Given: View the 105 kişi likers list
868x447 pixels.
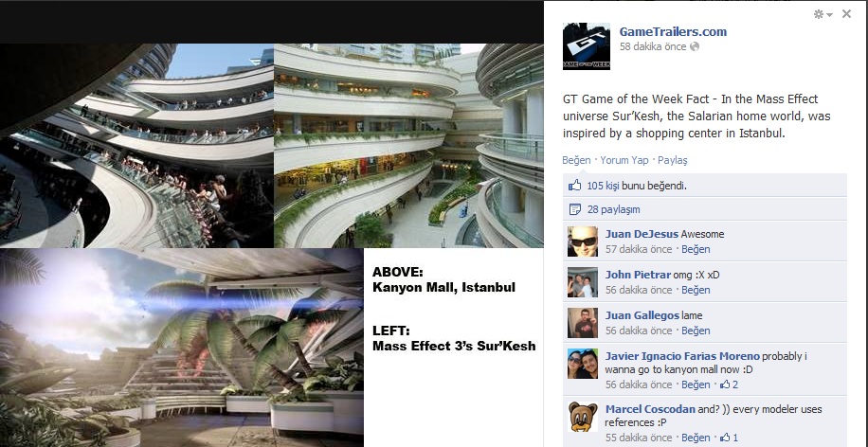Looking at the screenshot, I should coord(603,186).
